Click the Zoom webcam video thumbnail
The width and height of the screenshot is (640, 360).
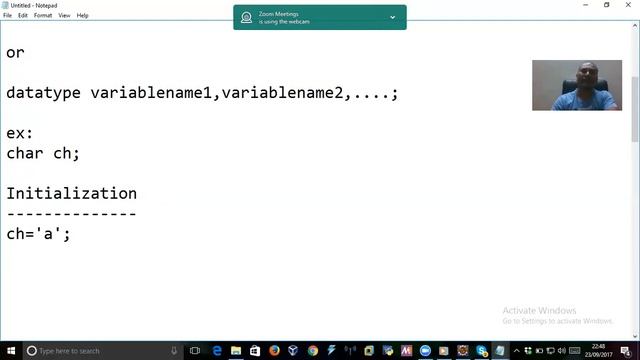click(x=577, y=85)
